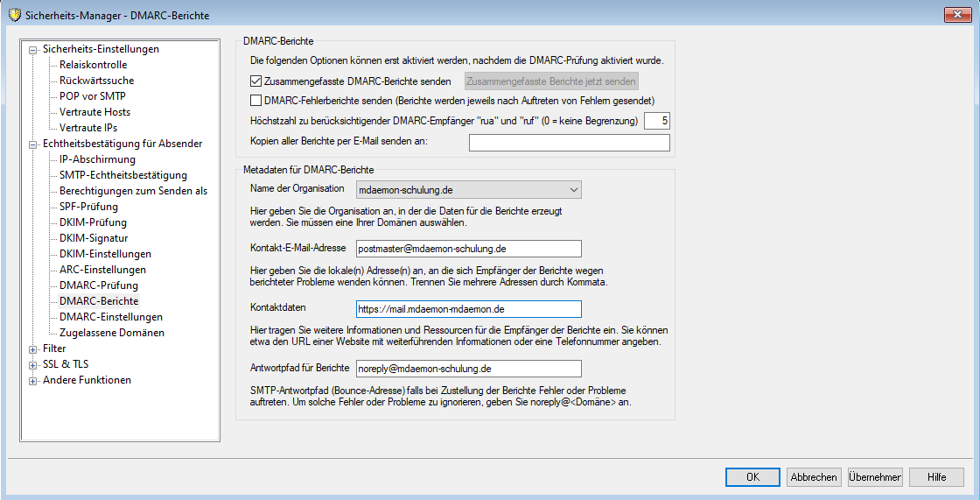
Task: Select DMARC-Prüfung in the tree
Action: (98, 285)
